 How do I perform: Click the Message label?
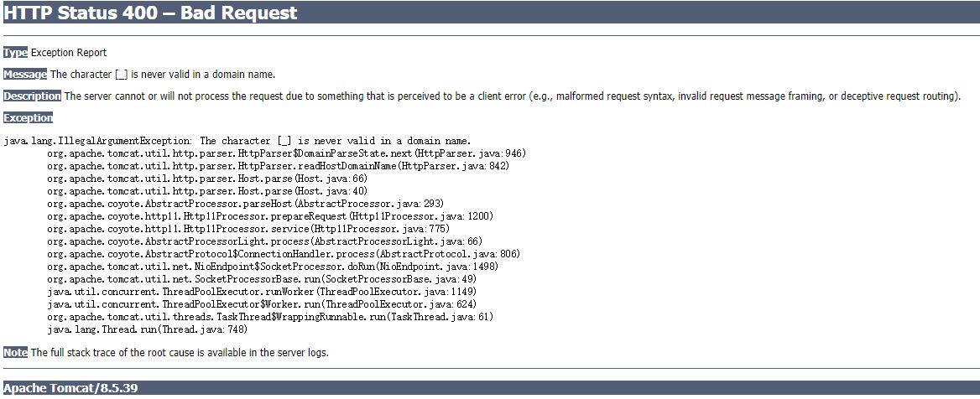pos(25,75)
